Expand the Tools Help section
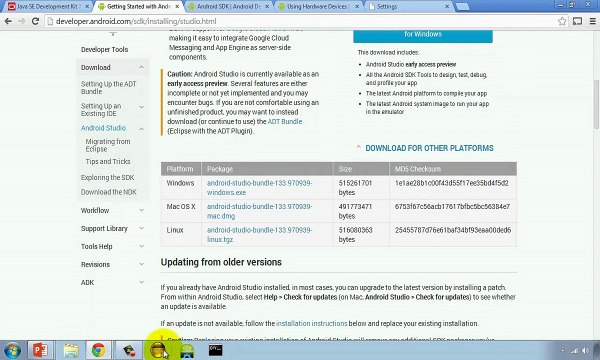 (141, 246)
